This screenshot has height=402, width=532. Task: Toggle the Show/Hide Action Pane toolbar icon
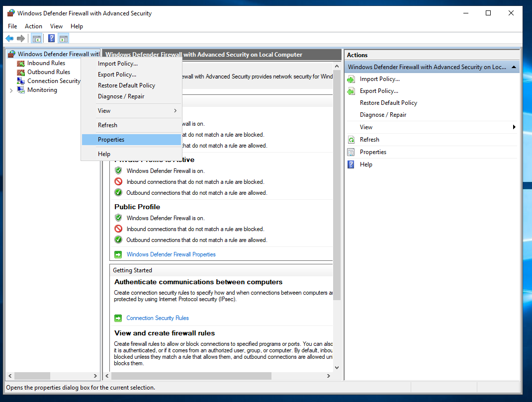point(64,39)
